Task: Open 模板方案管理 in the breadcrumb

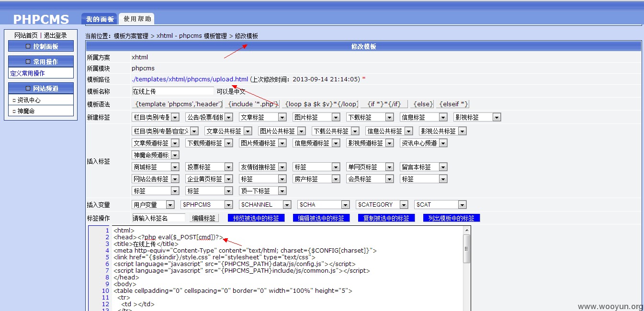Action: click(131, 36)
